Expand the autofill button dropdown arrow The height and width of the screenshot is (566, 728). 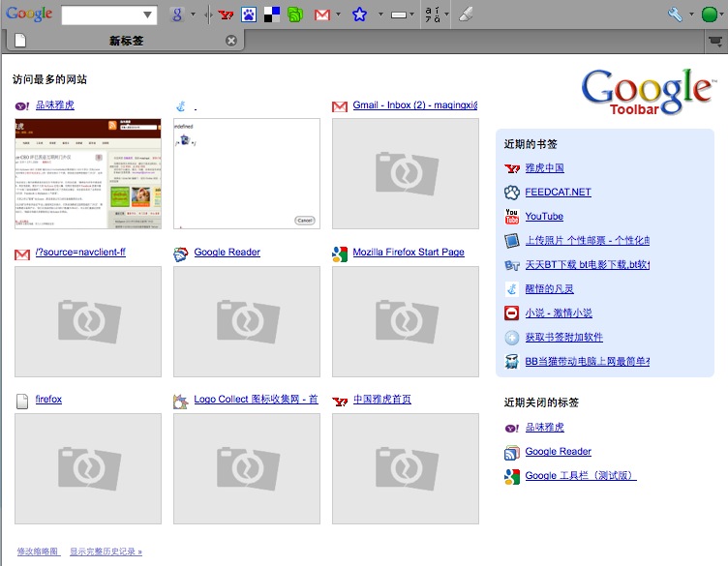tap(411, 15)
